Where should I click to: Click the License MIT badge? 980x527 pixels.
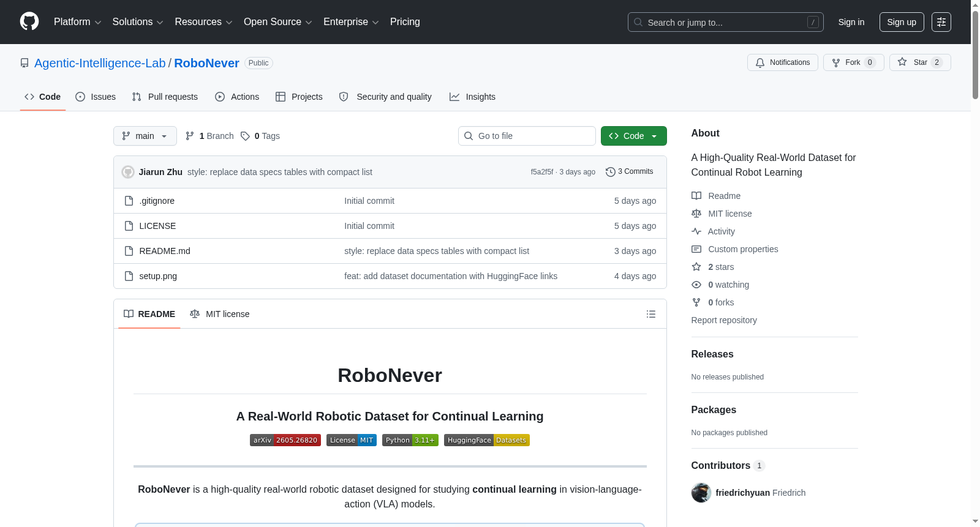tap(352, 440)
